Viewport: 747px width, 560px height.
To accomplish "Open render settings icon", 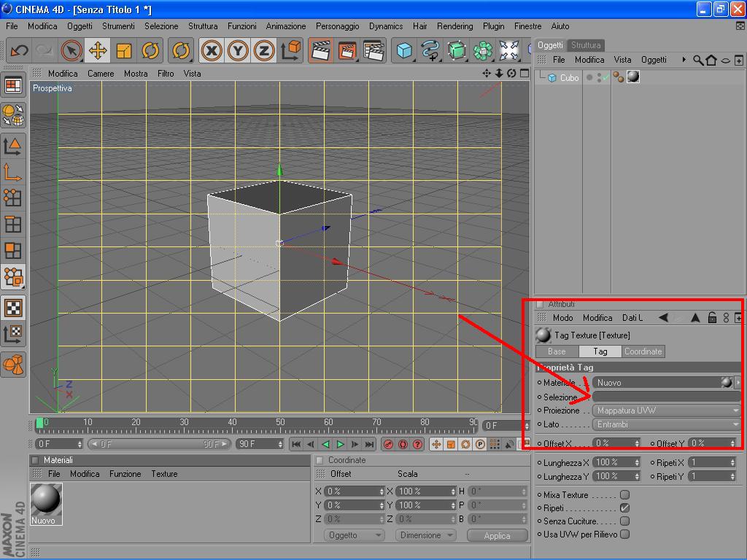I will coord(373,50).
